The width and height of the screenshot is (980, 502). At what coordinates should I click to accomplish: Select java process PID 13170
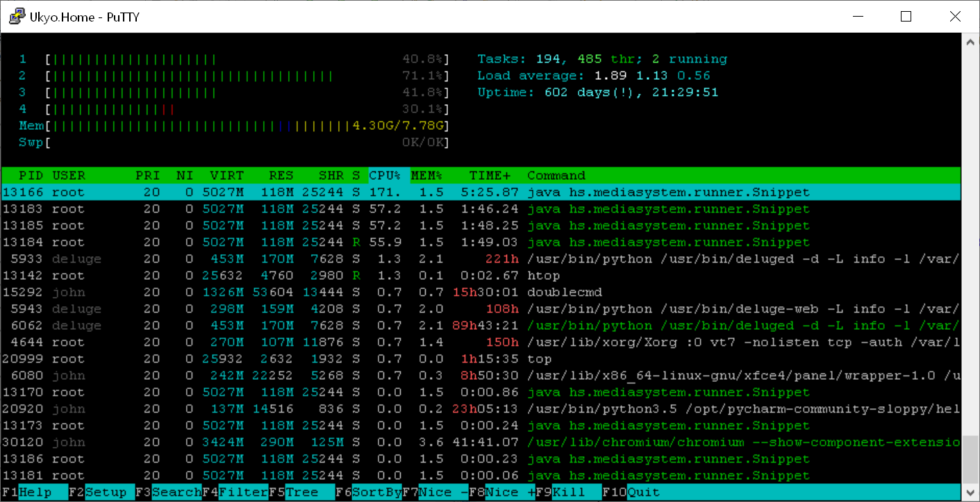click(x=481, y=392)
